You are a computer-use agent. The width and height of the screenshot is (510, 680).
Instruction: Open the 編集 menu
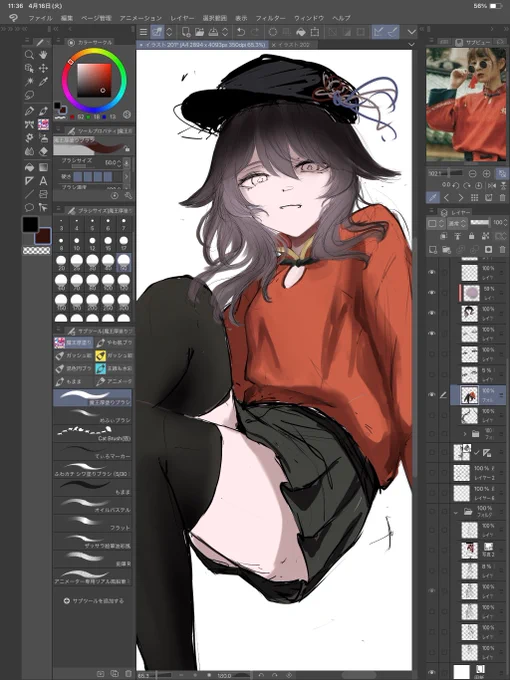(x=67, y=18)
